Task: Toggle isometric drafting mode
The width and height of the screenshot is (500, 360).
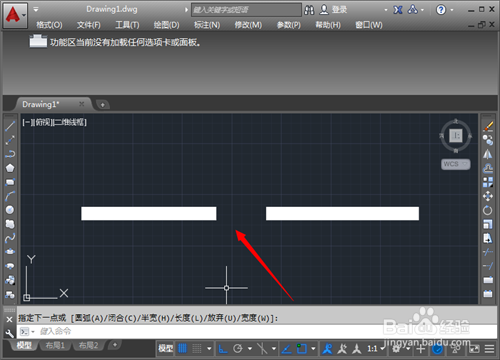Action: point(262,349)
